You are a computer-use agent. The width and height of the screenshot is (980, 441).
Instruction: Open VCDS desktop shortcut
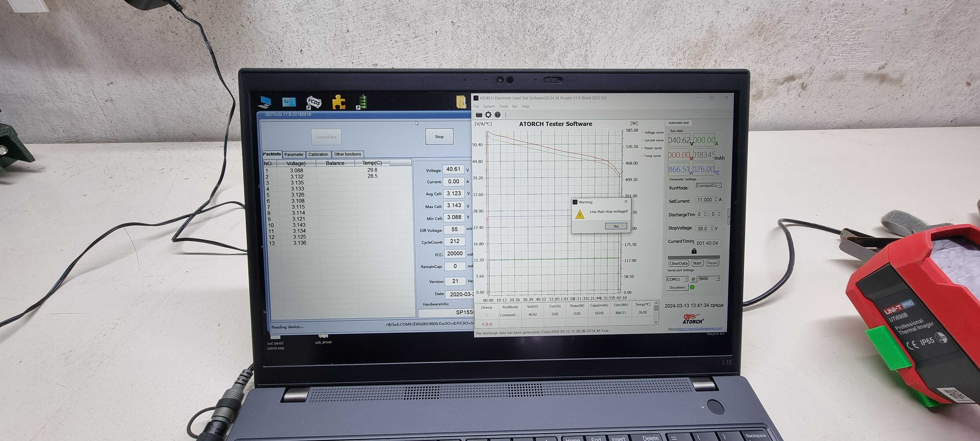coord(314,102)
